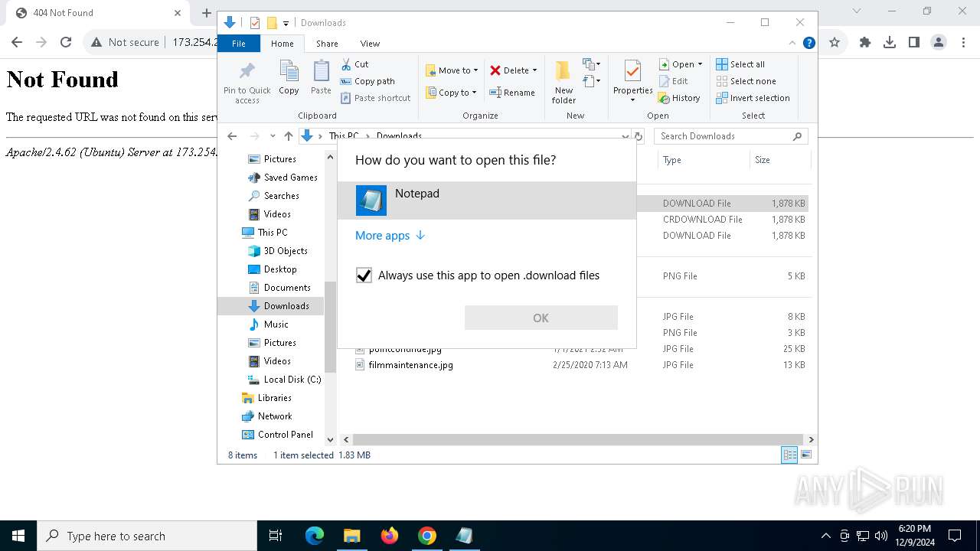980x551 pixels.
Task: Click Rename in Organize group
Action: [512, 93]
